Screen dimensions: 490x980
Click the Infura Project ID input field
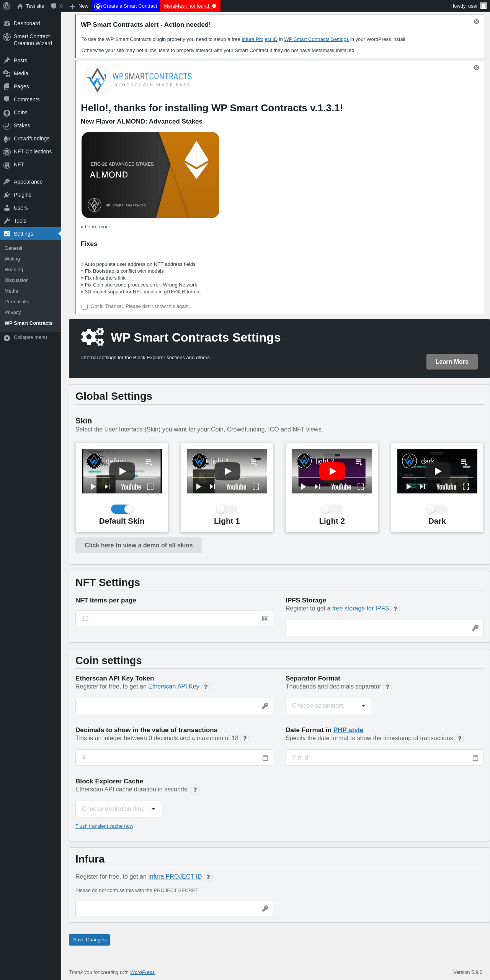point(174,908)
